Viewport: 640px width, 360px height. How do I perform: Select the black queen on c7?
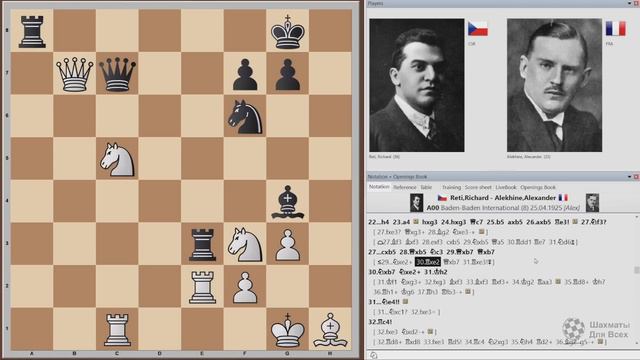(118, 74)
